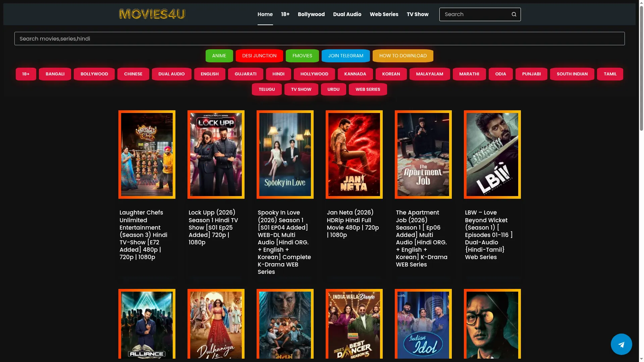
Task: Open the Alliance poster thumbnail
Action: 147,324
